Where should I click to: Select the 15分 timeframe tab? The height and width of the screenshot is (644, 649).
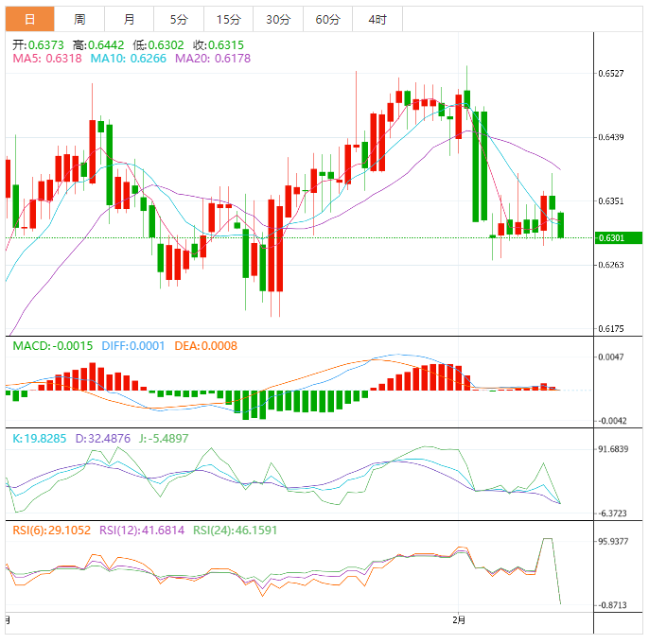click(228, 19)
